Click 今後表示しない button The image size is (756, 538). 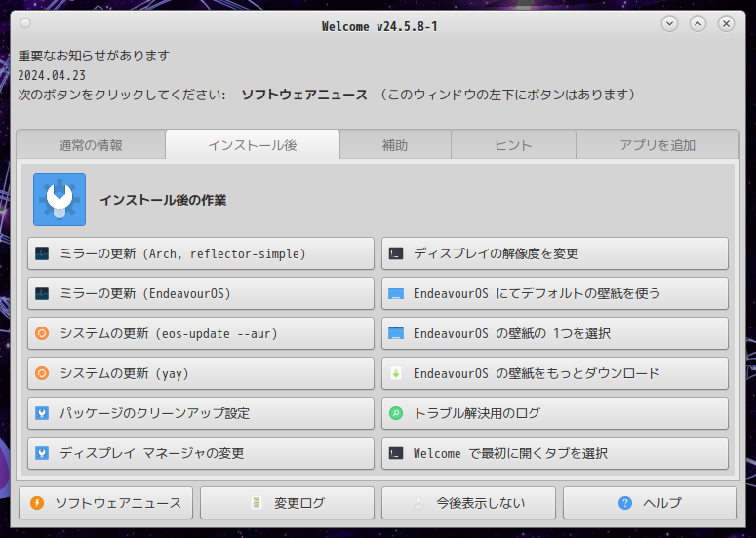click(x=468, y=503)
